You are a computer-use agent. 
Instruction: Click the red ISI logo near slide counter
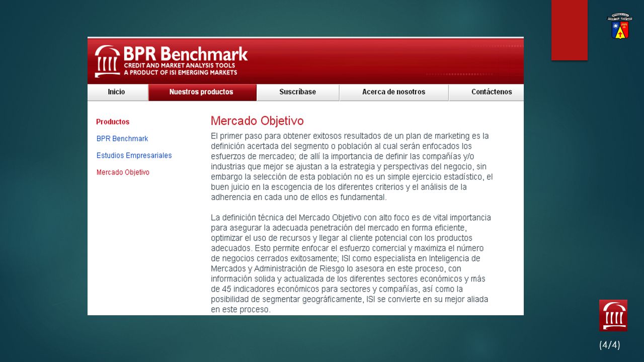click(x=613, y=315)
